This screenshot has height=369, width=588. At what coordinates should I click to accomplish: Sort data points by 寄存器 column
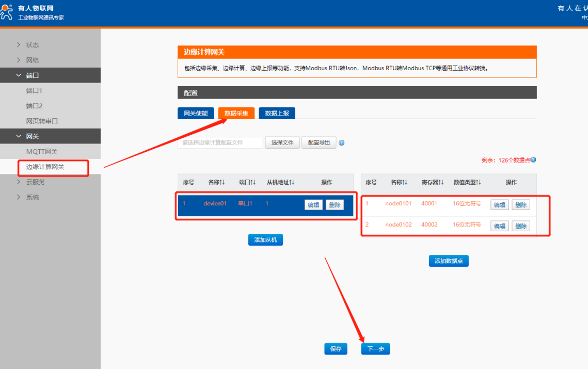[x=433, y=182]
